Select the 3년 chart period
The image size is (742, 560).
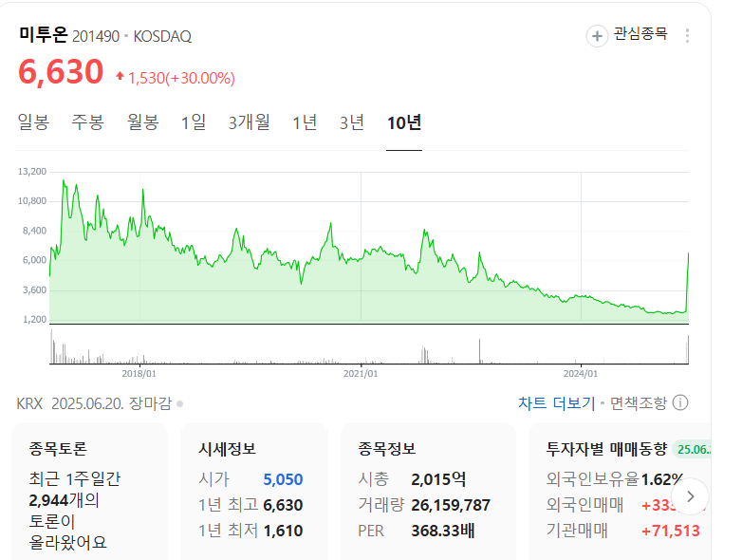pyautogui.click(x=352, y=122)
